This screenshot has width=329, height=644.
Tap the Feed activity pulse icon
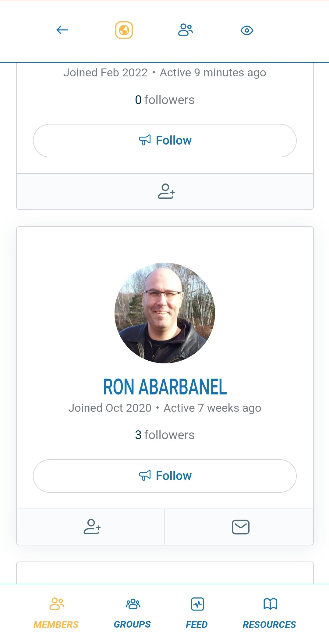pos(197,604)
